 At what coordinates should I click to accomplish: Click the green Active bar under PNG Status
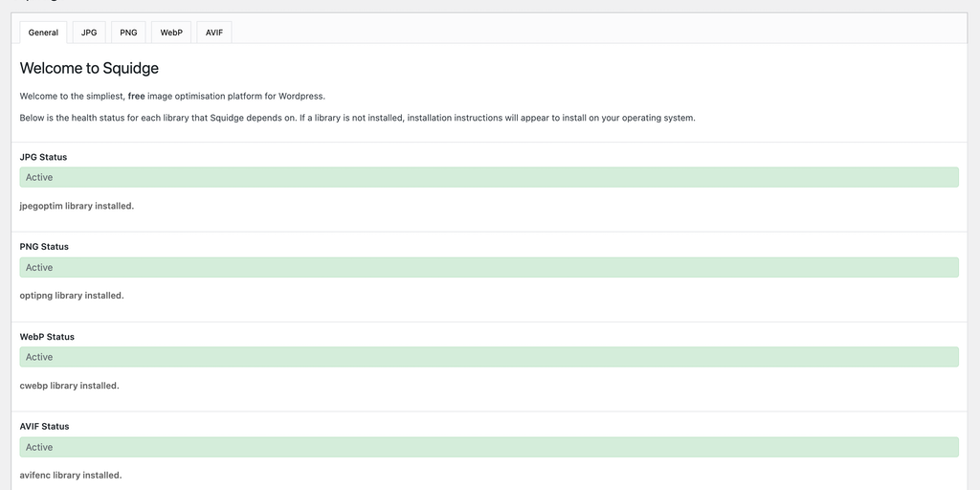pos(489,267)
